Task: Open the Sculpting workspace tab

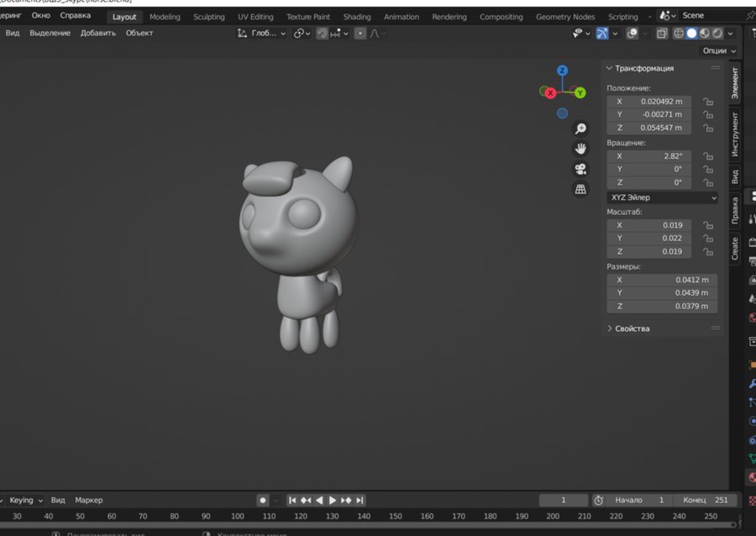Action: (x=209, y=17)
